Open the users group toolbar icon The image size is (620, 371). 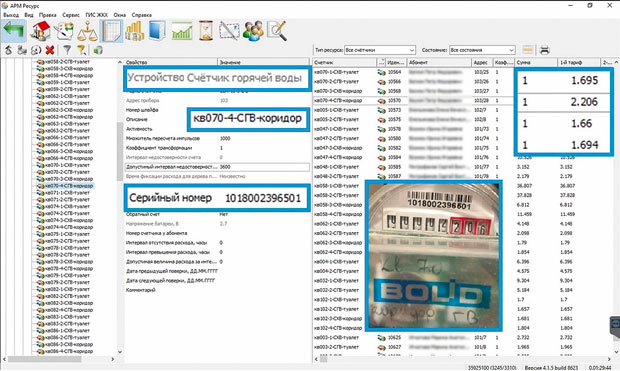click(x=253, y=31)
